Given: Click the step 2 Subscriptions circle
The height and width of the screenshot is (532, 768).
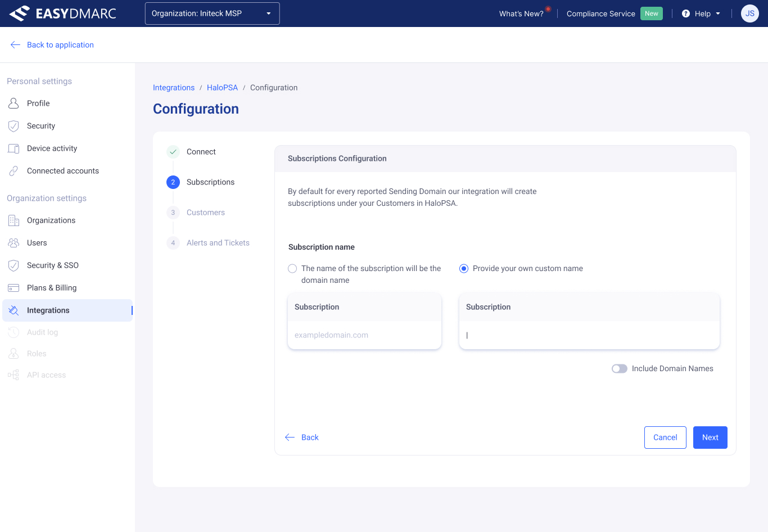Looking at the screenshot, I should click(x=173, y=182).
